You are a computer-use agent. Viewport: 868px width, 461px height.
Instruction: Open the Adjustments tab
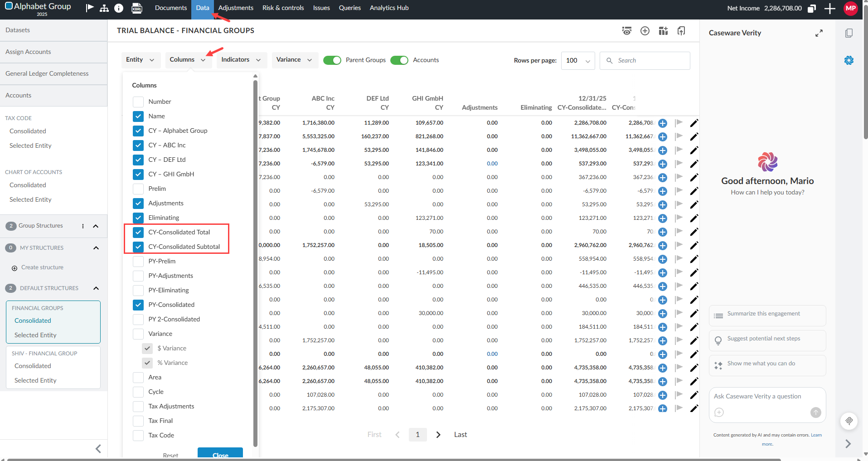(x=236, y=8)
